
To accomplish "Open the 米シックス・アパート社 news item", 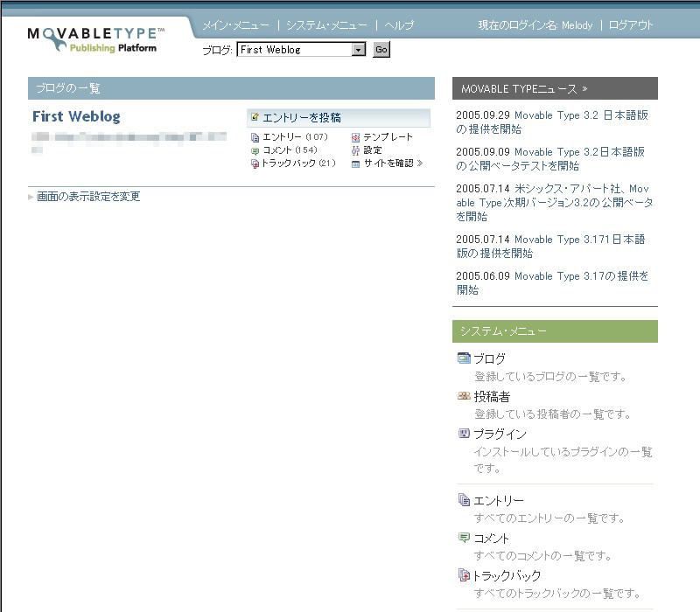I will [555, 203].
